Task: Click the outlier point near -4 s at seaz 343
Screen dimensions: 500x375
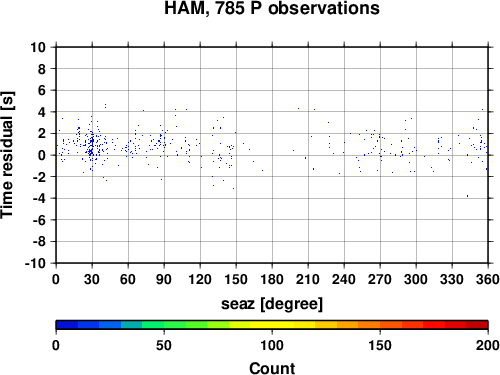Action: pyautogui.click(x=467, y=196)
